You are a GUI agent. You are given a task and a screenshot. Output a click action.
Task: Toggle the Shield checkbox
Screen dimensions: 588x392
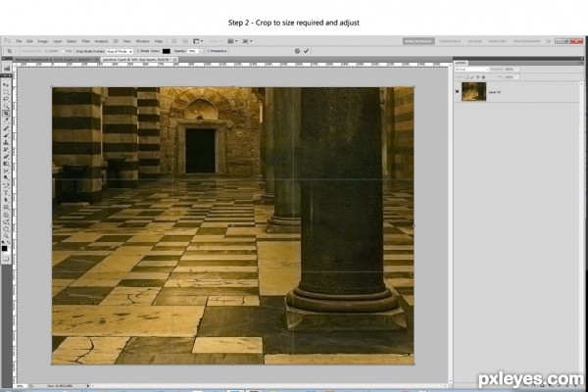(138, 51)
